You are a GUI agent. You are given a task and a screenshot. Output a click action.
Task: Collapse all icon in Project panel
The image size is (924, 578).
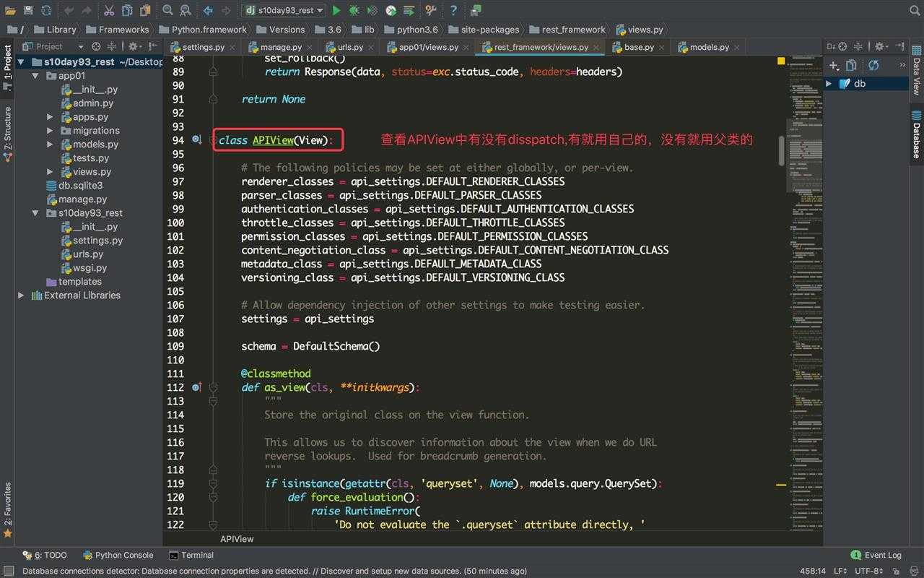113,46
